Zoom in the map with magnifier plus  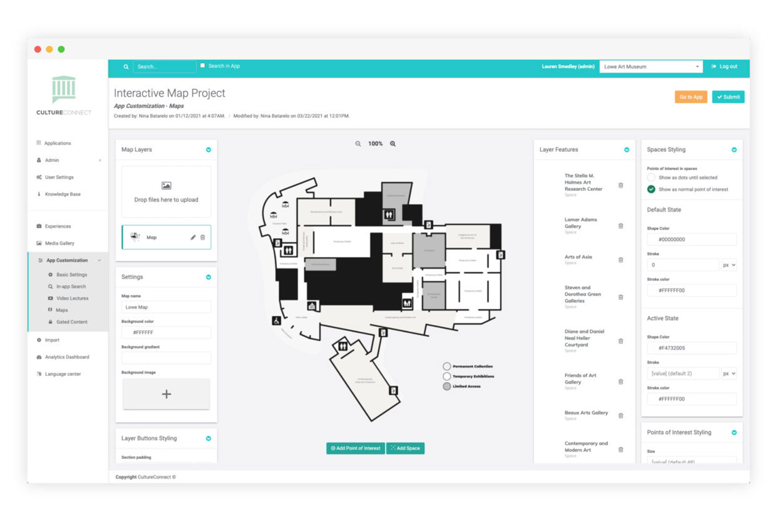[x=393, y=144]
